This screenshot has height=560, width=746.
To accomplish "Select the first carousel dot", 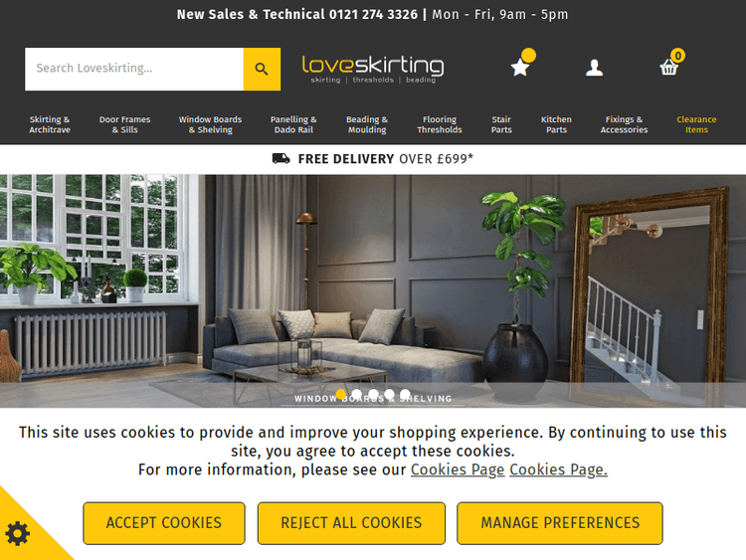I will tap(340, 394).
